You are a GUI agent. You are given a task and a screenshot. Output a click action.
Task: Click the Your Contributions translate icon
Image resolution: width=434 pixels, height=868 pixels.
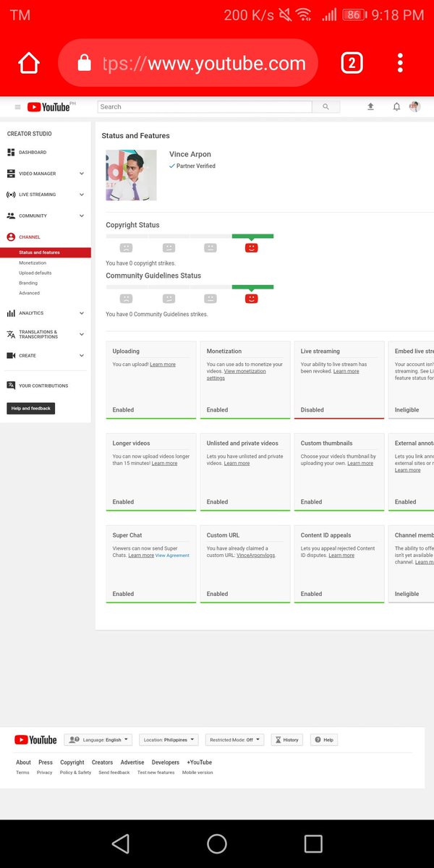11,386
